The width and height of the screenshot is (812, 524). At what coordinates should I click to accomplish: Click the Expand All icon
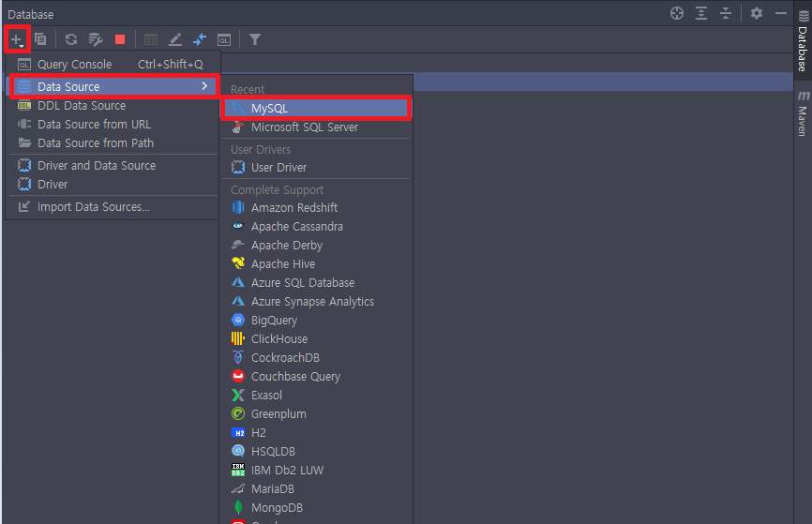(x=701, y=13)
